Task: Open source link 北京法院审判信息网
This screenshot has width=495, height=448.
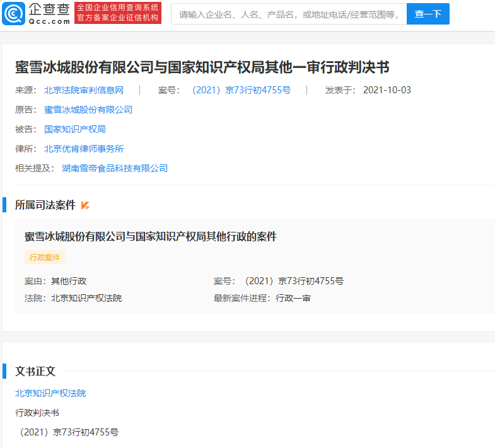Action: pyautogui.click(x=84, y=90)
